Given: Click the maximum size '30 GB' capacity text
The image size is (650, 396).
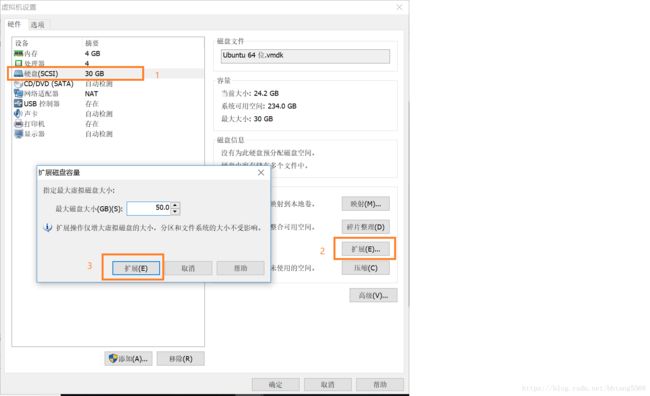Looking at the screenshot, I should pos(263,119).
